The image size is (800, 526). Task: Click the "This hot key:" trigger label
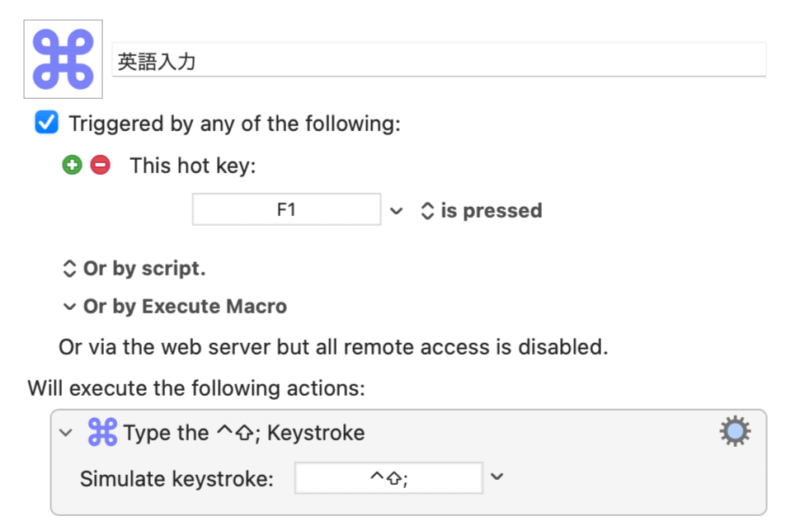[x=193, y=165]
